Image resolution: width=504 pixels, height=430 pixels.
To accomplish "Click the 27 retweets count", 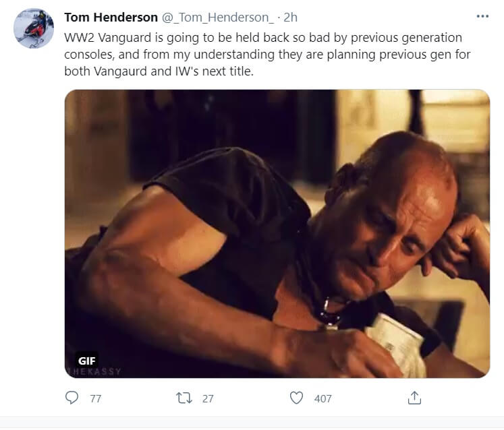I will (208, 399).
